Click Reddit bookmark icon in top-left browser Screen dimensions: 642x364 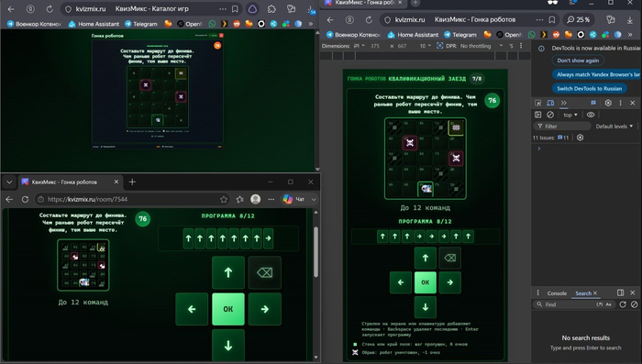coord(237,24)
